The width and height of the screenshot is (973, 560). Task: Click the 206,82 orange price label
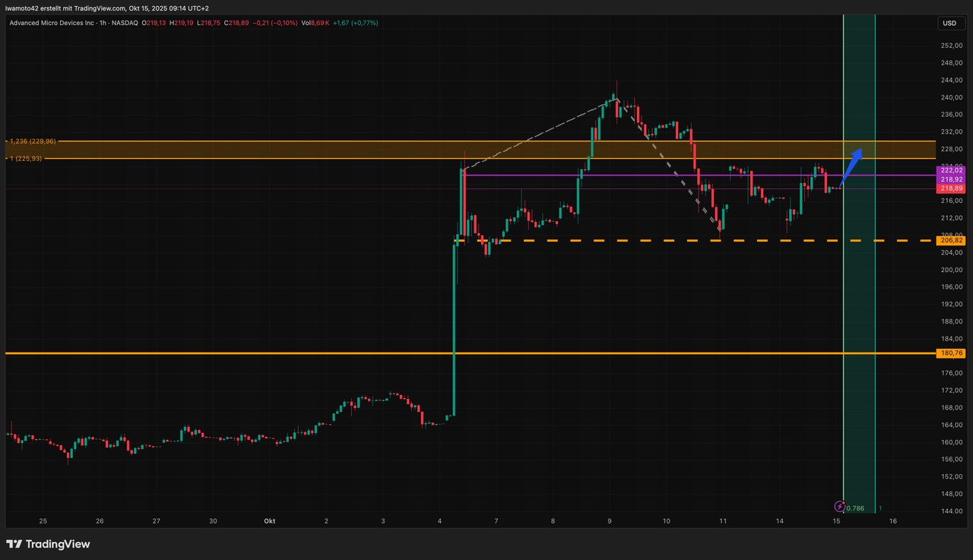(x=952, y=240)
